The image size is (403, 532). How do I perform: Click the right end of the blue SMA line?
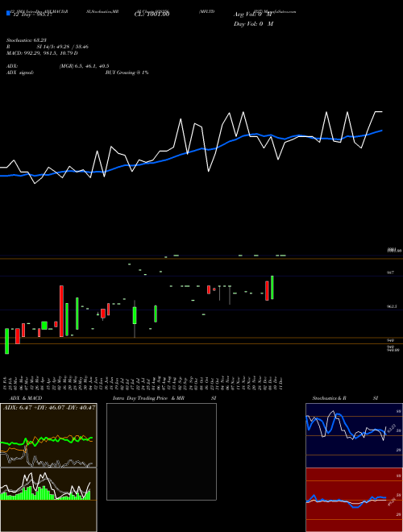click(x=382, y=131)
